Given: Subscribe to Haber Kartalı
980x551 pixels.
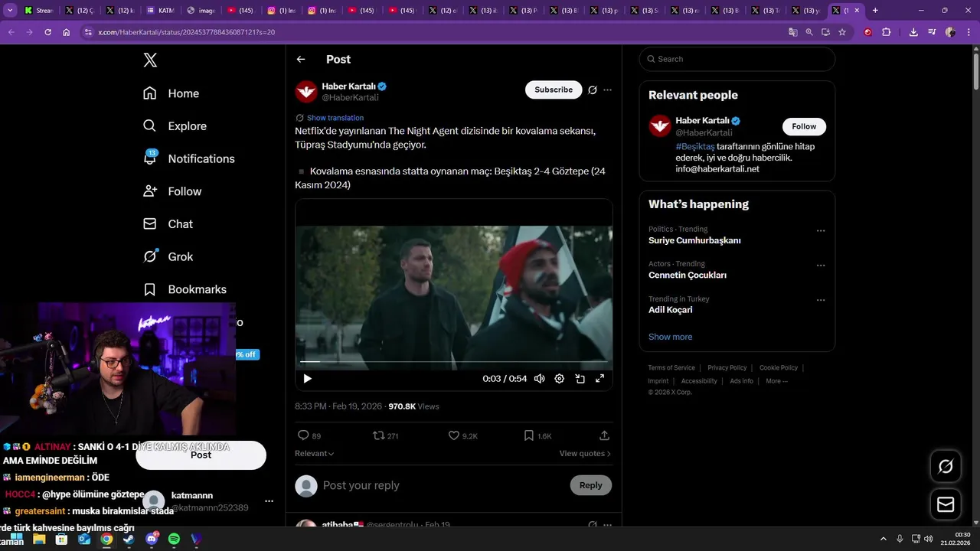Looking at the screenshot, I should pos(554,90).
